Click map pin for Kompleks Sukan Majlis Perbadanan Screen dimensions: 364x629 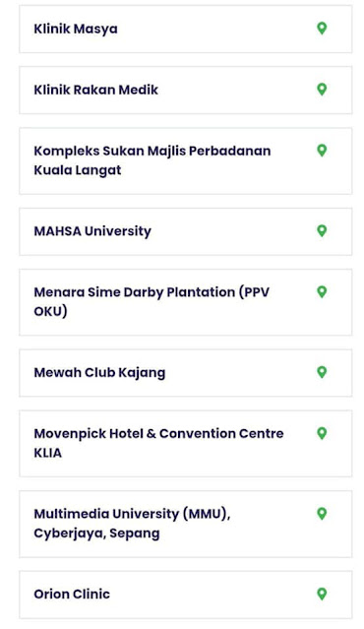(322, 151)
